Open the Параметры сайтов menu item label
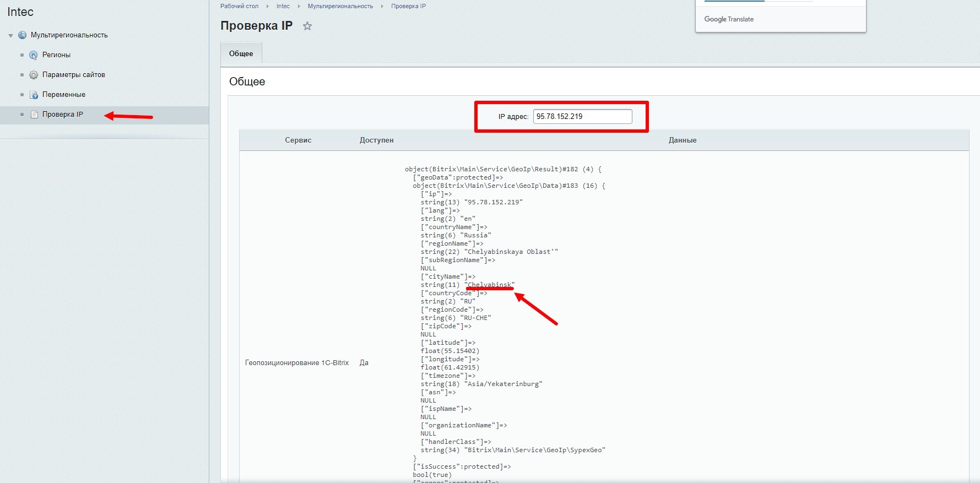 click(x=73, y=75)
